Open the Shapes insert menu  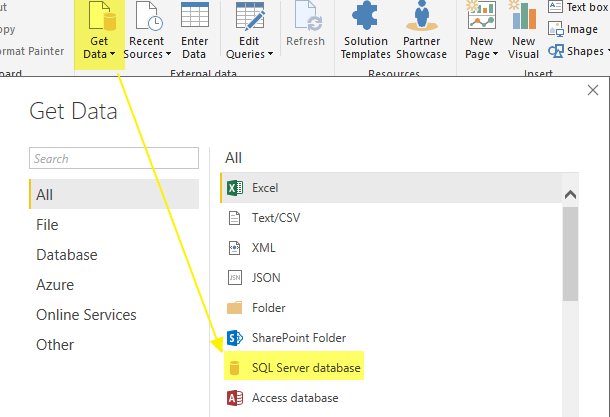tap(579, 51)
